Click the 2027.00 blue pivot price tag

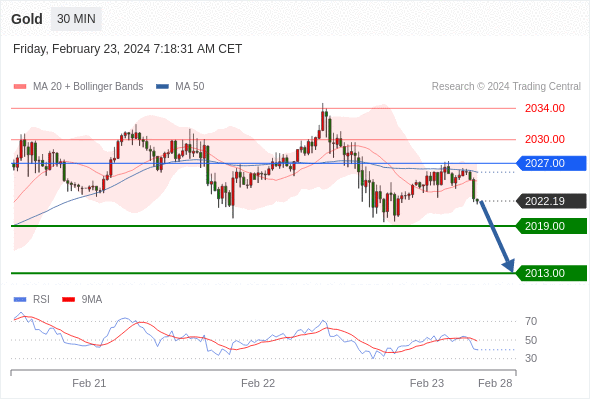click(x=551, y=163)
